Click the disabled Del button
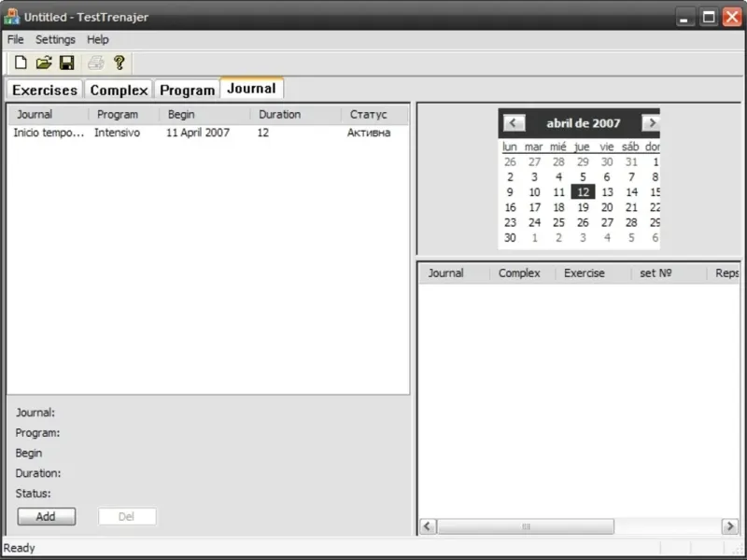 tap(127, 517)
